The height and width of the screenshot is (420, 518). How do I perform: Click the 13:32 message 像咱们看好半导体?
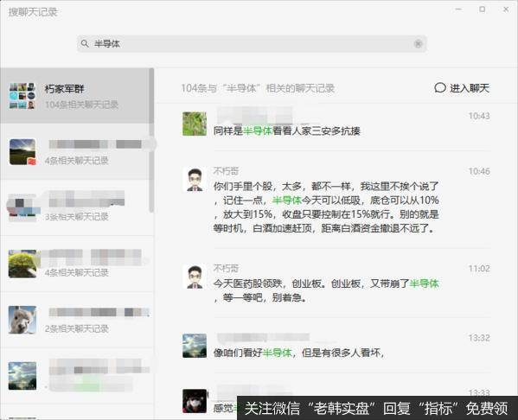(299, 353)
